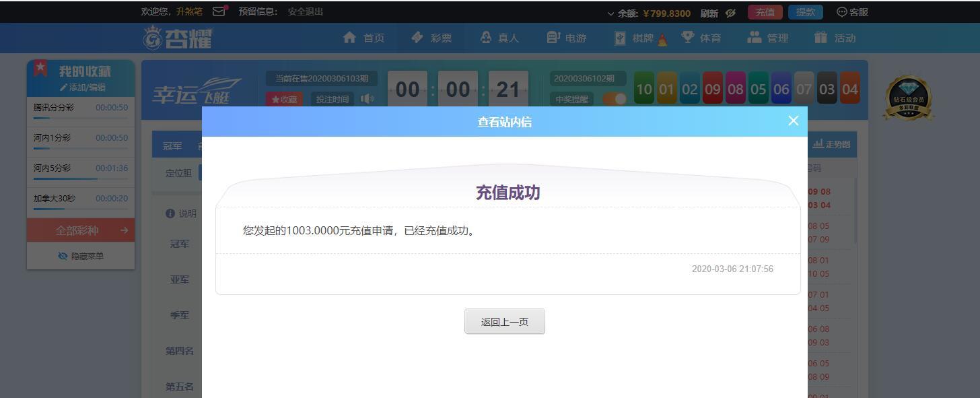Open 客服 customer service chat
Viewport: 980px width, 398px height.
tap(852, 12)
